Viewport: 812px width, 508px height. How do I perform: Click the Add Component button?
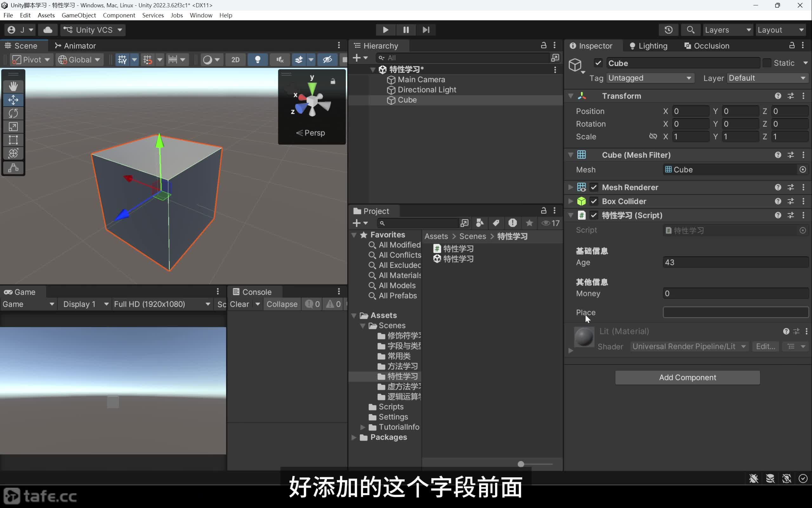[688, 378]
